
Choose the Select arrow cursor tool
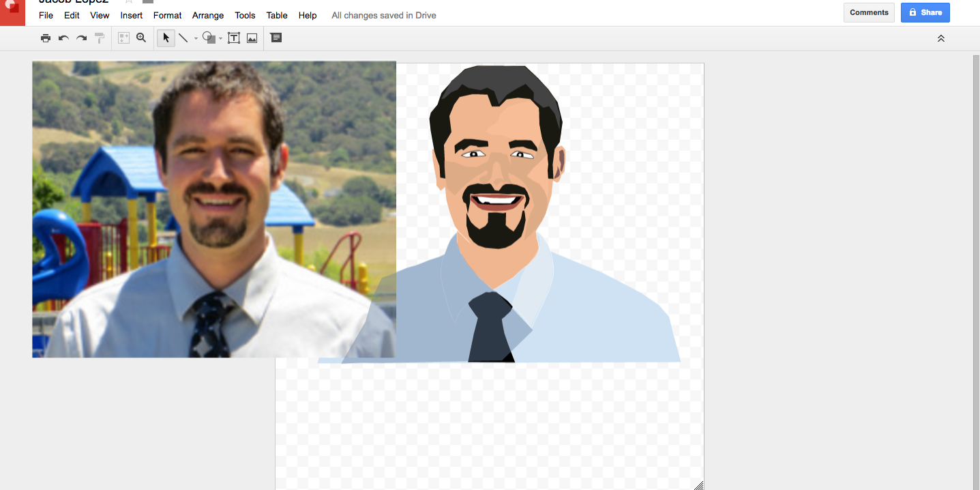[166, 38]
